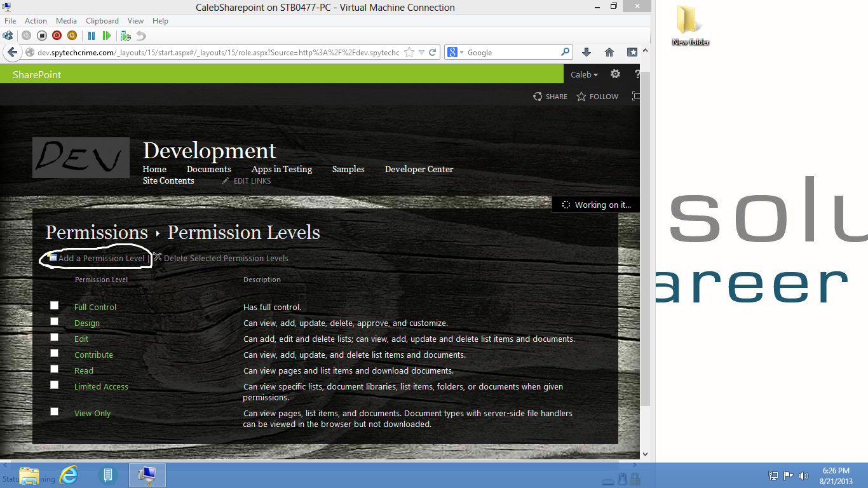Open the browser Downloads arrow icon
This screenshot has height=488, width=868.
click(587, 52)
